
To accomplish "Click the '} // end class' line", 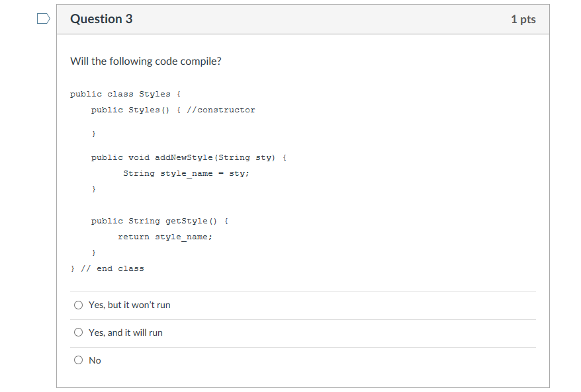I will point(106,268).
